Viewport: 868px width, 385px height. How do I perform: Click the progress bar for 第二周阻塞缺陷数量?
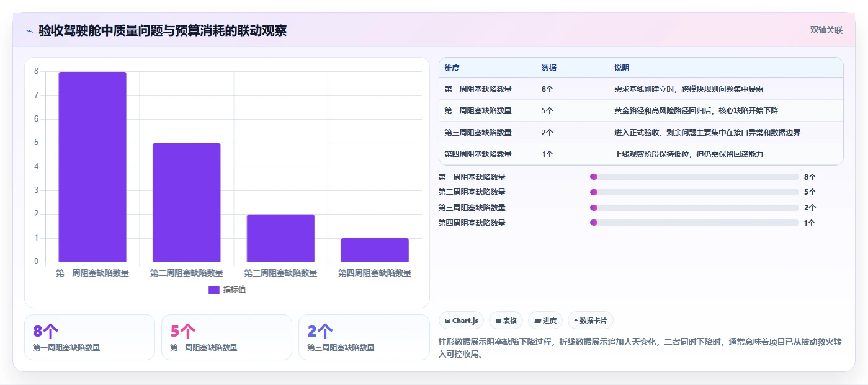pyautogui.click(x=694, y=192)
